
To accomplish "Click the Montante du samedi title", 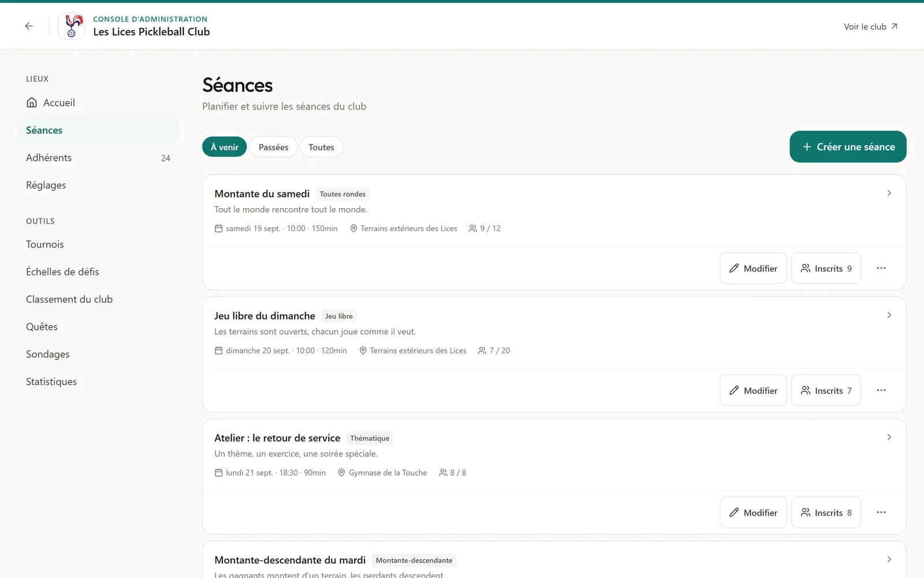I will pyautogui.click(x=262, y=194).
